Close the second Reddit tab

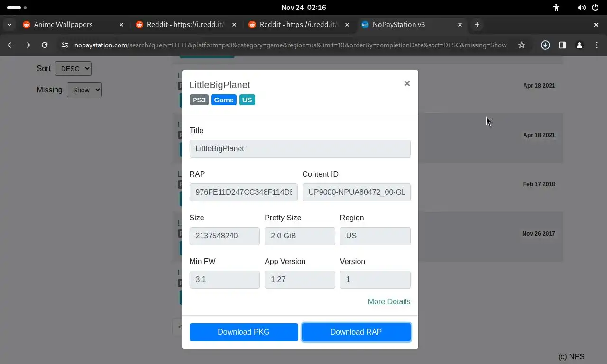point(347,25)
